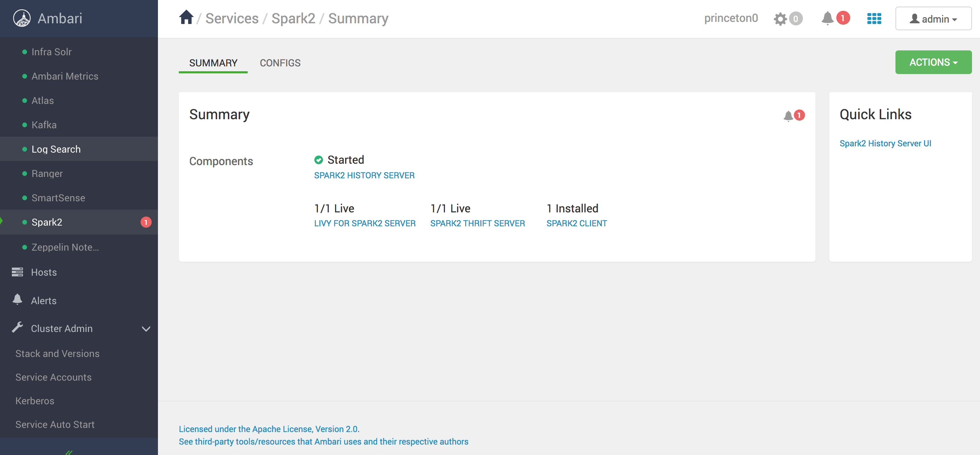The width and height of the screenshot is (980, 455).
Task: Collapse the Cluster Admin section
Action: pos(146,328)
